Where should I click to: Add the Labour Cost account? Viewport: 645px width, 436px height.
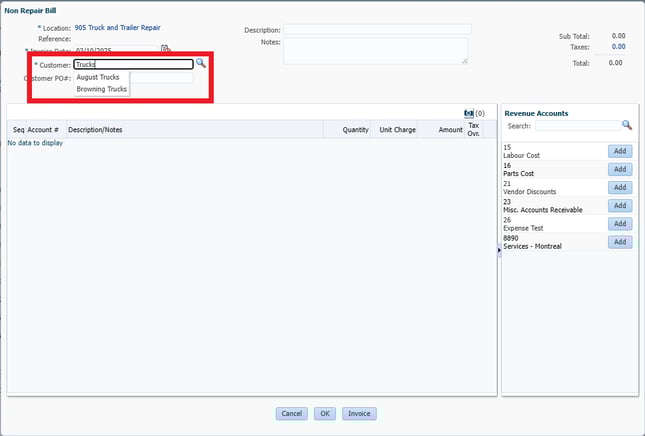tap(619, 151)
